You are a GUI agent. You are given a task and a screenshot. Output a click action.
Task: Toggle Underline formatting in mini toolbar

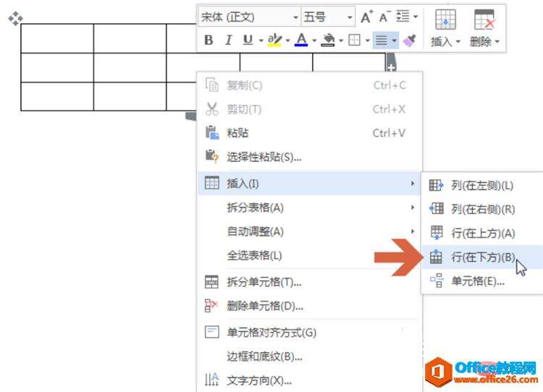point(248,40)
